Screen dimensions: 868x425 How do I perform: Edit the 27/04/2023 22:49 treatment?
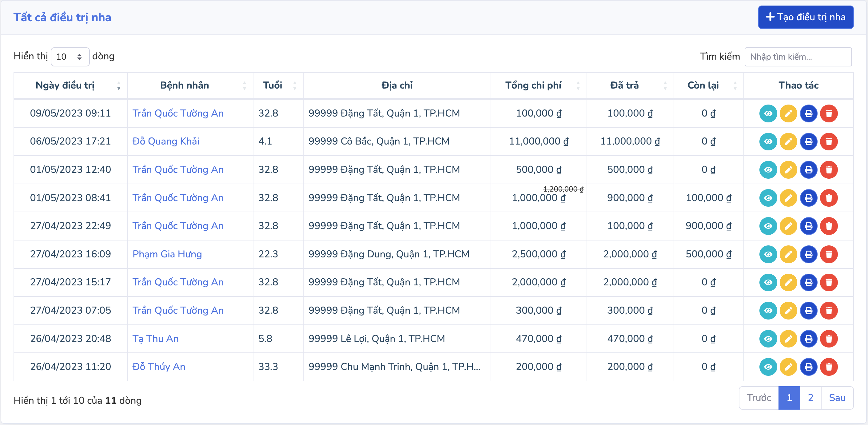tap(788, 226)
